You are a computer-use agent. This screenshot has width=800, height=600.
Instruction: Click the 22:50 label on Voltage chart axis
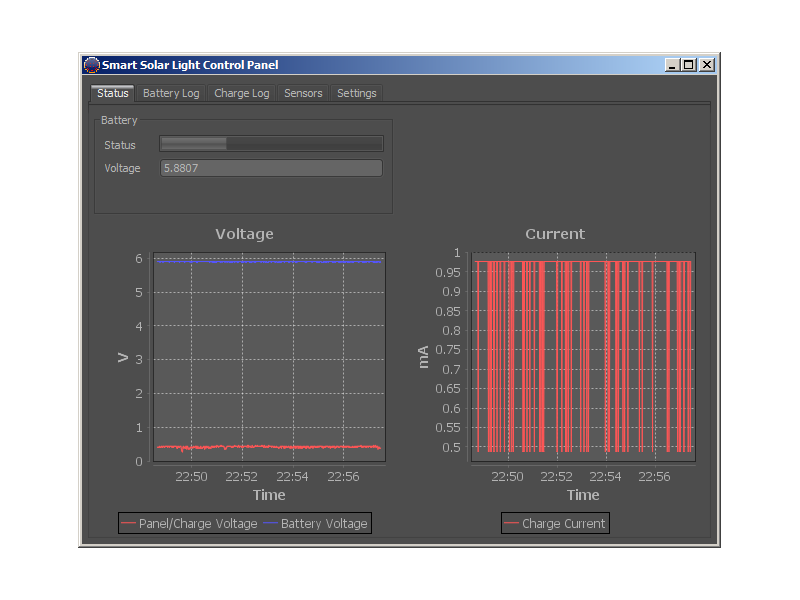(191, 477)
